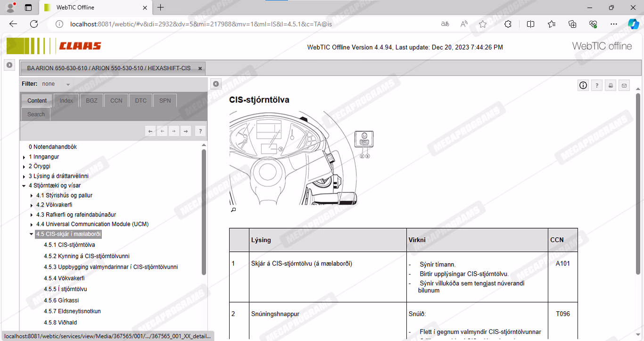Image resolution: width=644 pixels, height=341 pixels.
Task: Click the dashboard illustration thumbnail
Action: 293,158
